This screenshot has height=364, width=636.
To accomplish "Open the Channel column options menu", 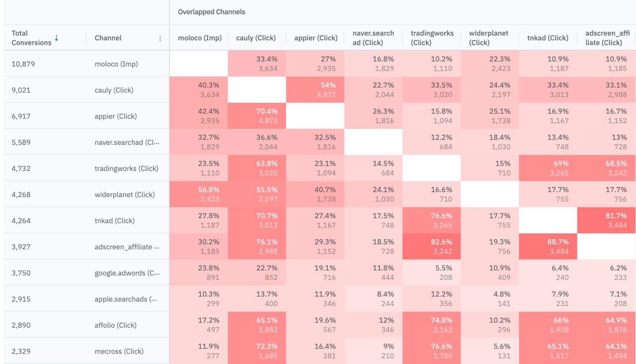I will click(160, 39).
